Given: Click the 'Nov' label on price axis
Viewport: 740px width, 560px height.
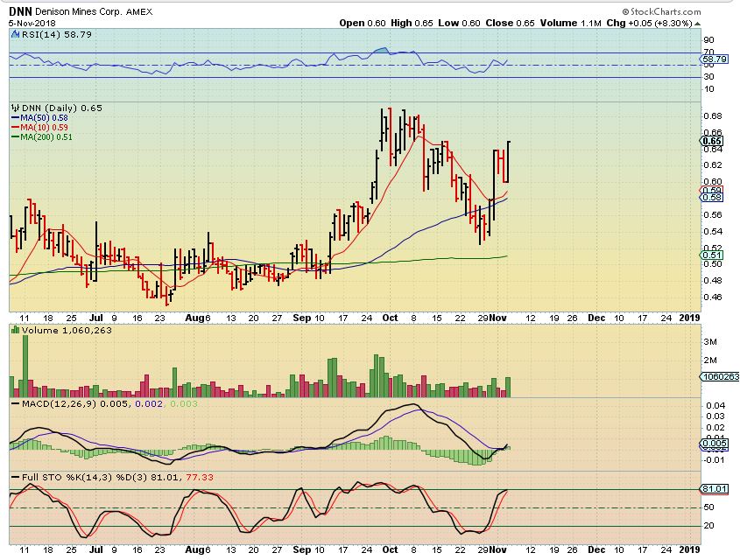Looking at the screenshot, I should [497, 318].
